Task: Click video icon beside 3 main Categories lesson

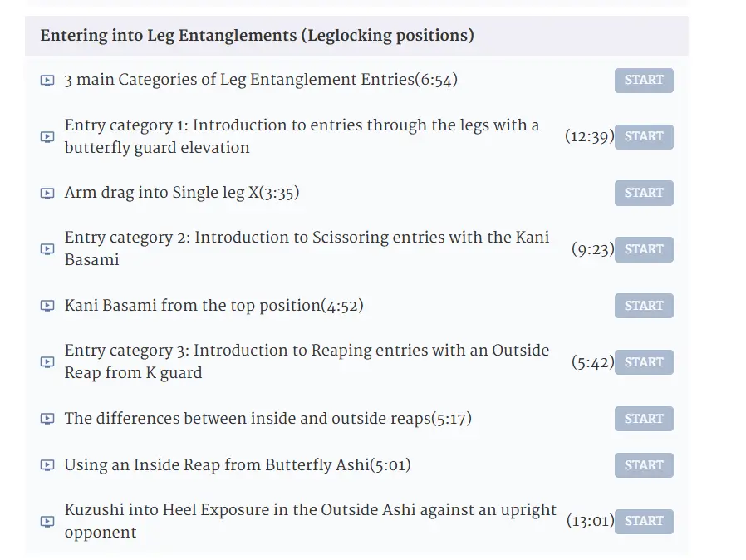Action: pyautogui.click(x=47, y=81)
